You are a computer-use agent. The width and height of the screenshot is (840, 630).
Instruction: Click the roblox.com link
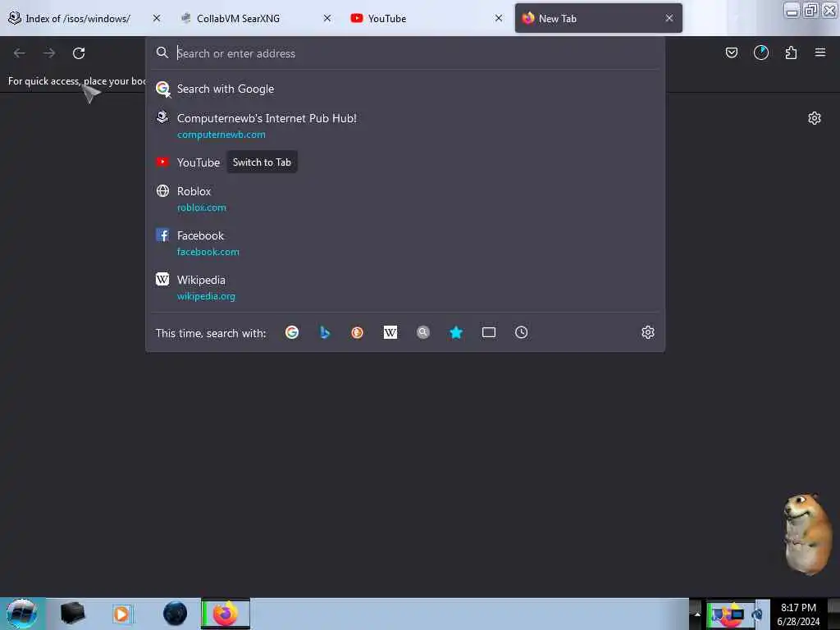[x=202, y=208]
